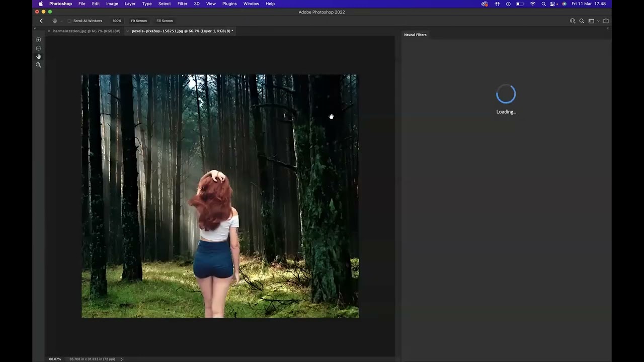Click the back arrow in options bar

point(41,21)
